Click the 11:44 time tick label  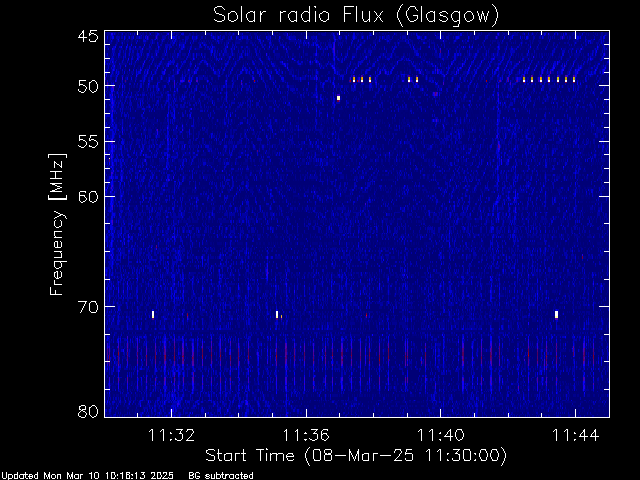tap(576, 435)
